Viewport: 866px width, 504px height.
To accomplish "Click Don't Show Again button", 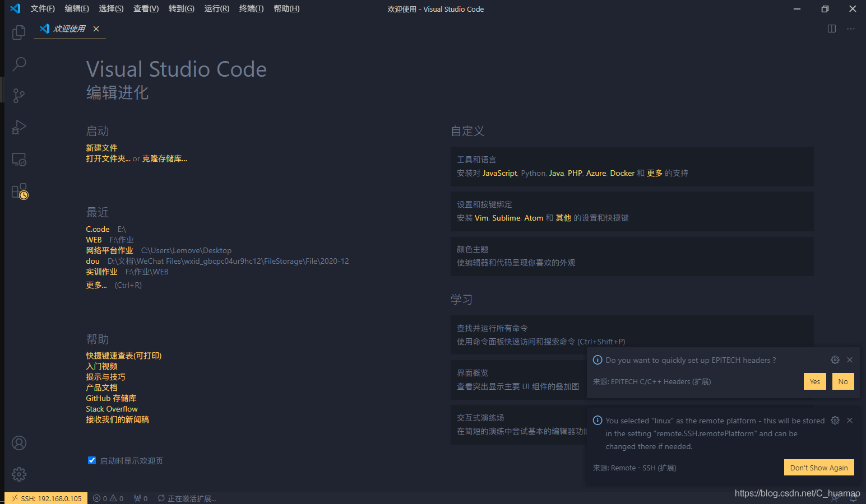I will coord(819,468).
